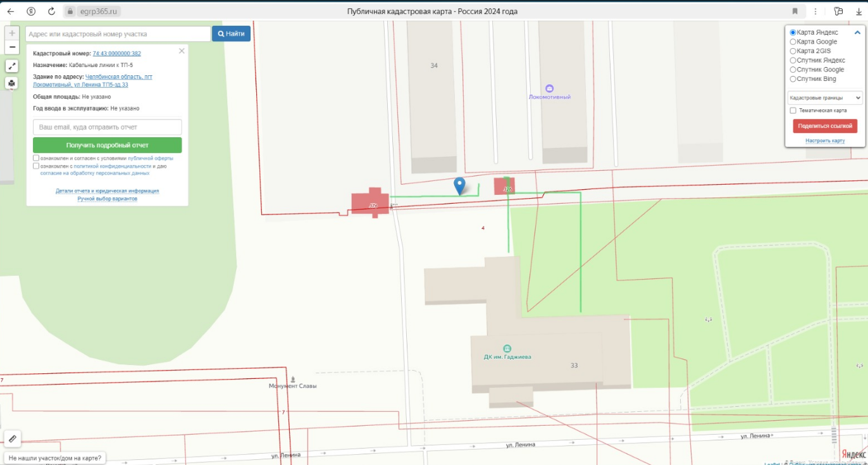
Task: Open the browser three-dot menu
Action: [815, 11]
